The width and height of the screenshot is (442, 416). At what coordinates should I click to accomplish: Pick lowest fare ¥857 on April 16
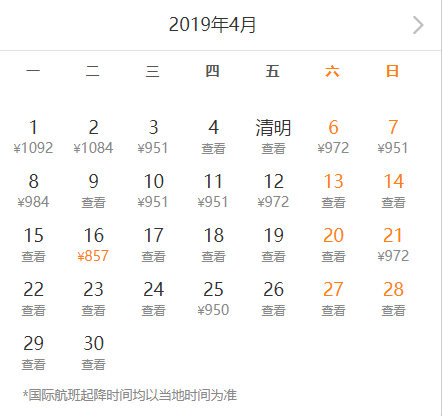pyautogui.click(x=93, y=245)
